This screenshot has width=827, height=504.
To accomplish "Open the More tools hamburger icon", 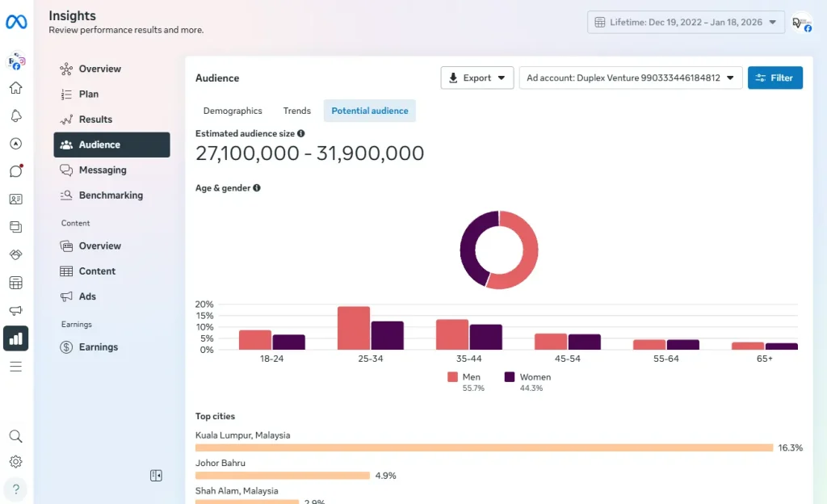I will pyautogui.click(x=15, y=365).
